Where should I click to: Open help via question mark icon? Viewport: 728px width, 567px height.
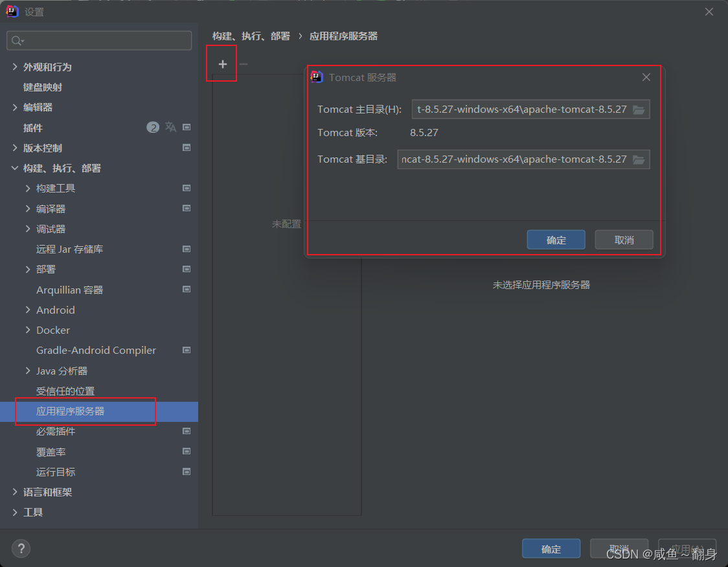click(x=21, y=548)
